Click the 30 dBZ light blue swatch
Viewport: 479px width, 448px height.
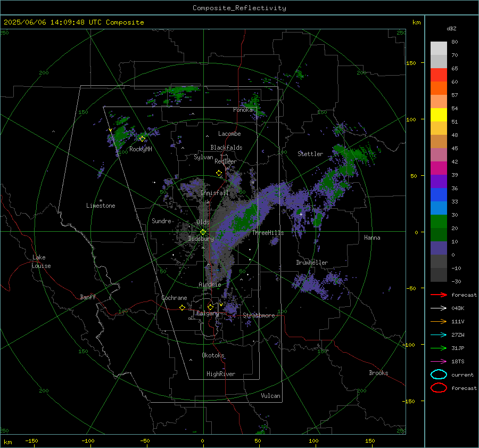click(x=439, y=208)
